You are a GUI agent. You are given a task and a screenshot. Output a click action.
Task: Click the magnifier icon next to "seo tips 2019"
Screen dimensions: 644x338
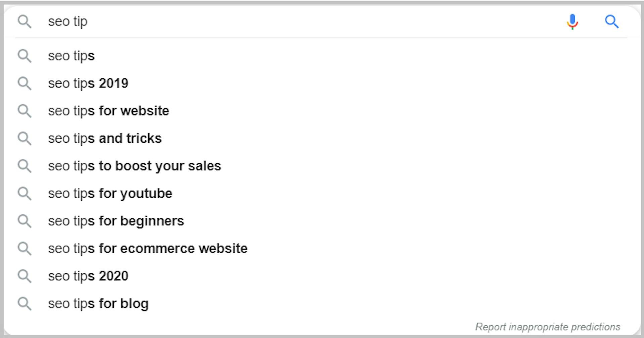point(24,83)
